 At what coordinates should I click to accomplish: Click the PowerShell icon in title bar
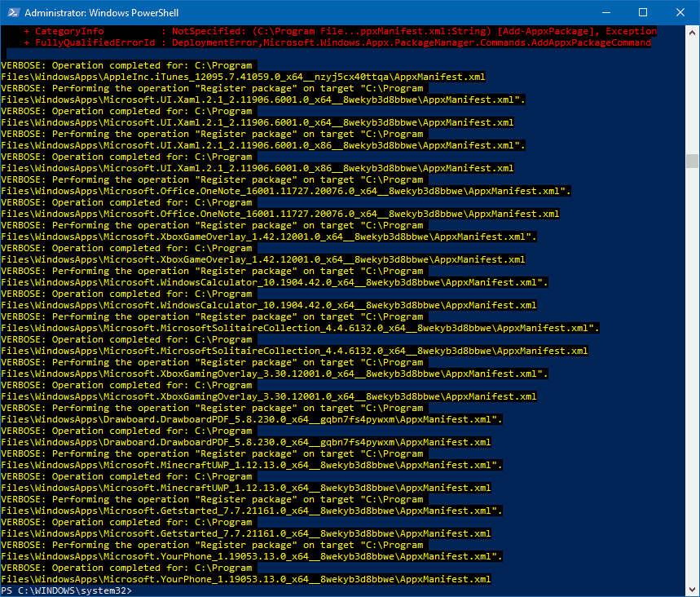12,12
